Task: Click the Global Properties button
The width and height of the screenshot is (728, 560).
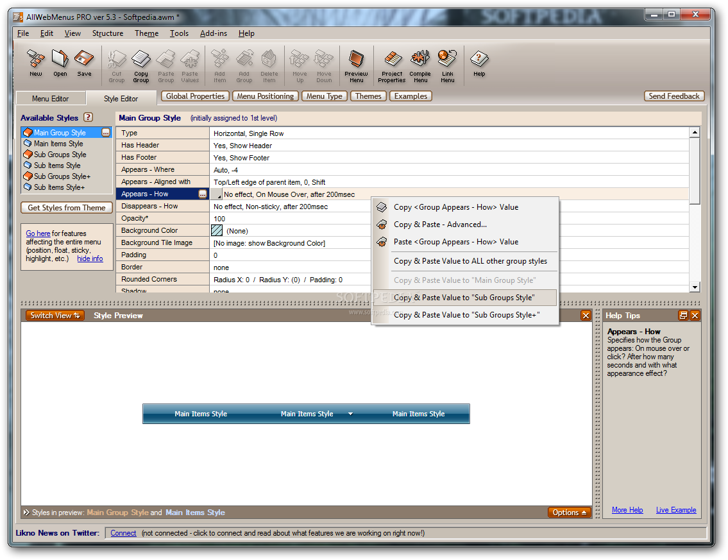Action: coord(196,96)
